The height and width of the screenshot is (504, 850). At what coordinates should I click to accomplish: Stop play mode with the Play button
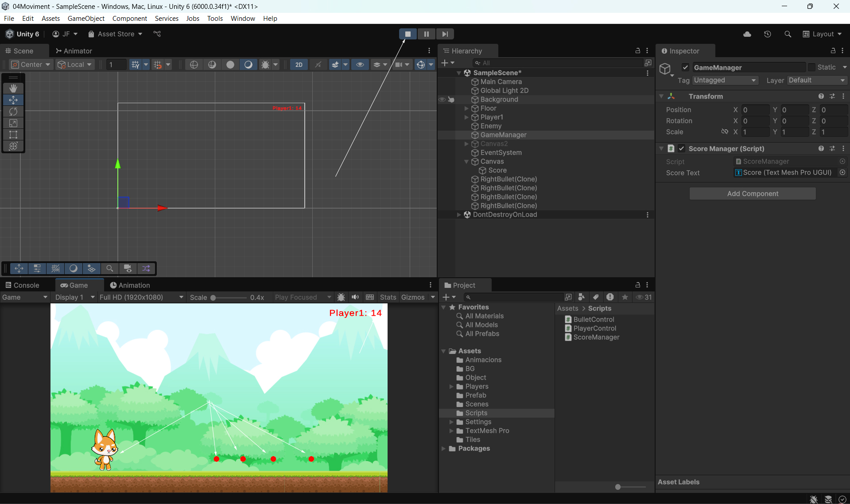click(408, 34)
